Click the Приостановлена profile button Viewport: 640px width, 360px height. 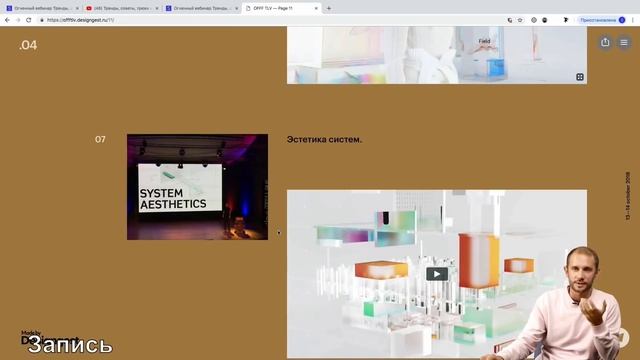602,20
